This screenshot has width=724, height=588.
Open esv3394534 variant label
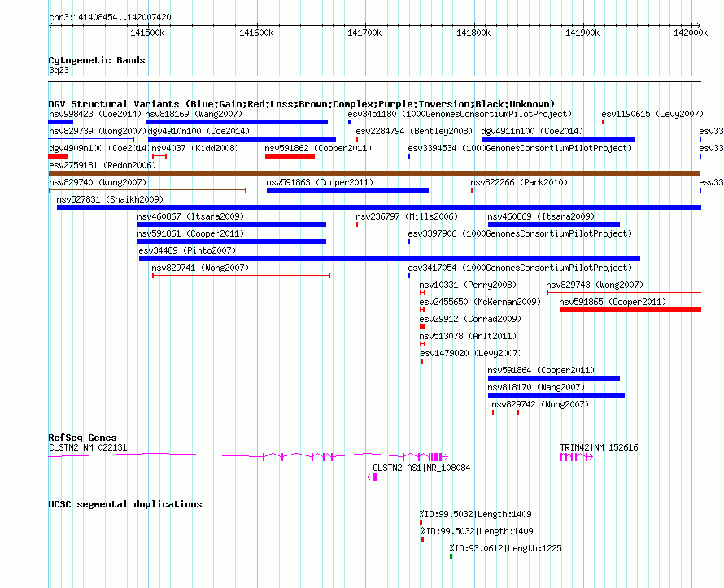coord(520,148)
